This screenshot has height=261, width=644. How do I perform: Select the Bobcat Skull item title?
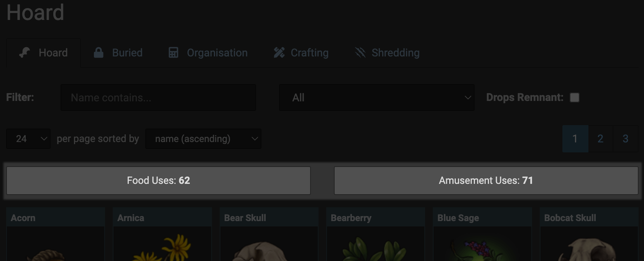point(570,218)
